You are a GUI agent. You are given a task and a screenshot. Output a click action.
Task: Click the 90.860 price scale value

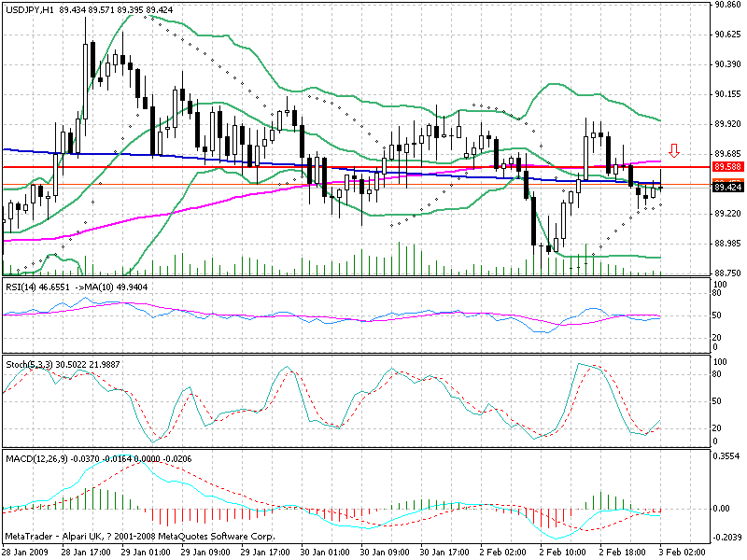coord(728,5)
